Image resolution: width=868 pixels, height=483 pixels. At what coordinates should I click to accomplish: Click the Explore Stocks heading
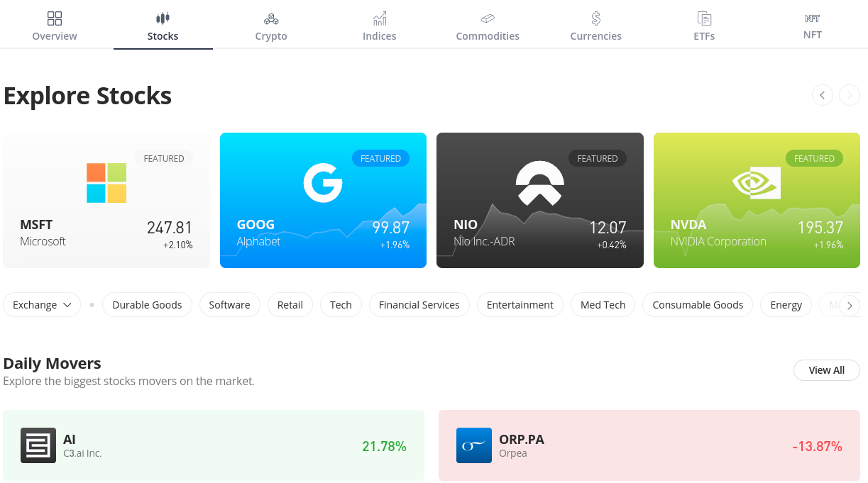click(88, 96)
